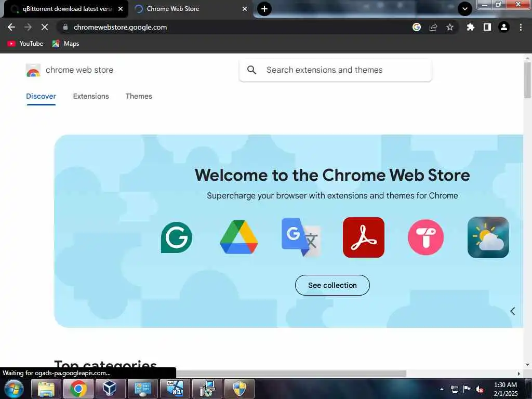
Task: Click the weather extension icon
Action: pos(488,237)
